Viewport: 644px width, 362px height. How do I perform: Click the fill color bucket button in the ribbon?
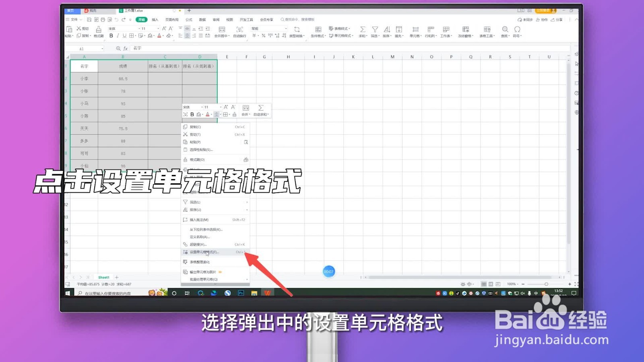(x=150, y=36)
